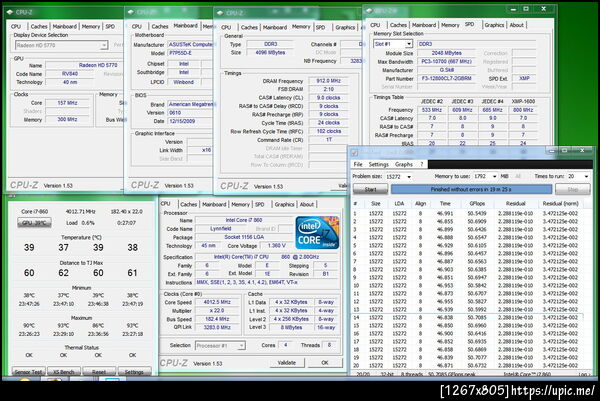This screenshot has height=401, width=600.
Task: Click the title icon of CPU-Z Graphics window
Action: pyautogui.click(x=10, y=12)
